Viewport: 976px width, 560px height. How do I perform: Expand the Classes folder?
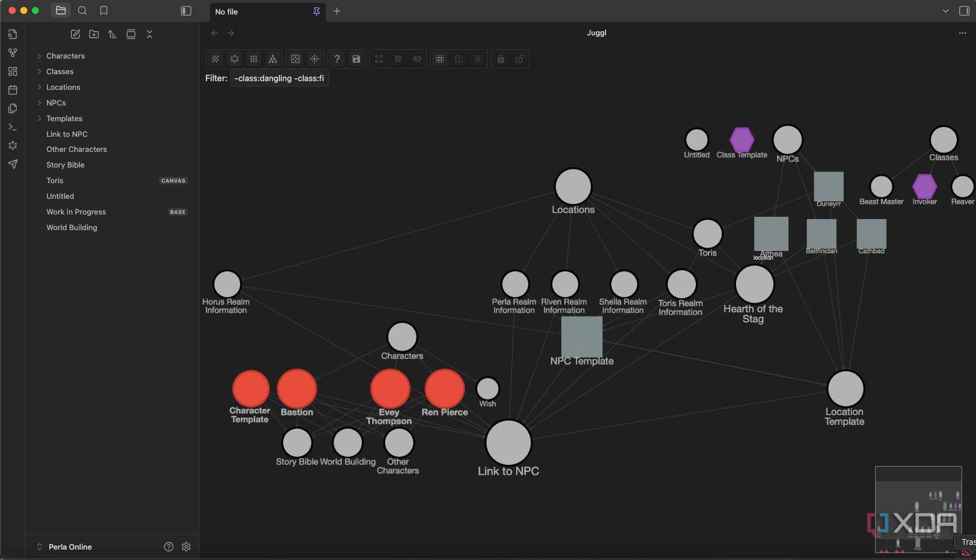click(x=39, y=72)
